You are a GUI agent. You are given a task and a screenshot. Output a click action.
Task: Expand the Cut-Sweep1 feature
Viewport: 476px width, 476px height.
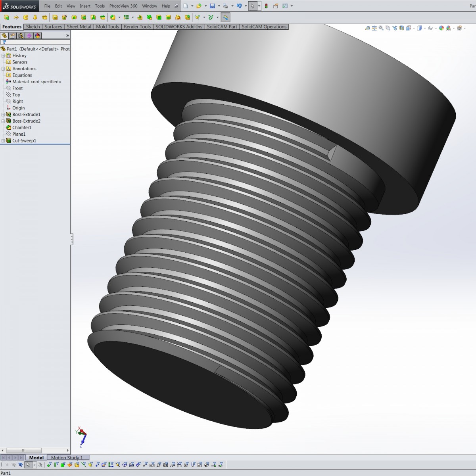pos(3,140)
